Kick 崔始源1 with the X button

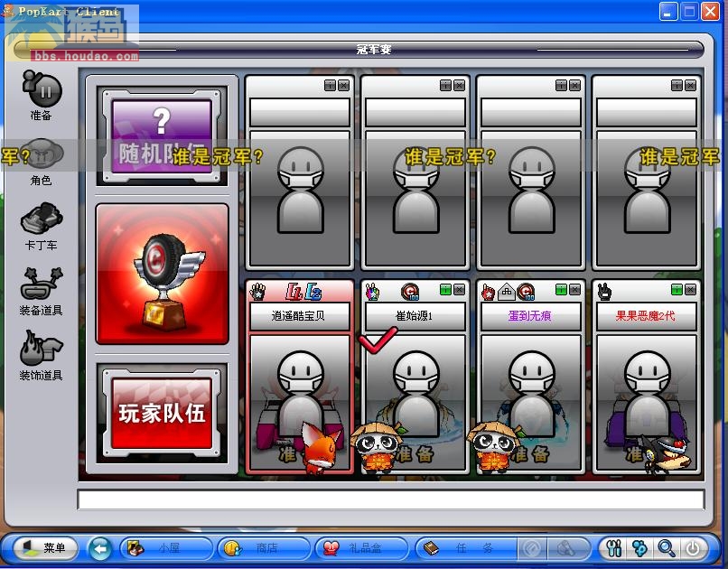click(x=459, y=290)
